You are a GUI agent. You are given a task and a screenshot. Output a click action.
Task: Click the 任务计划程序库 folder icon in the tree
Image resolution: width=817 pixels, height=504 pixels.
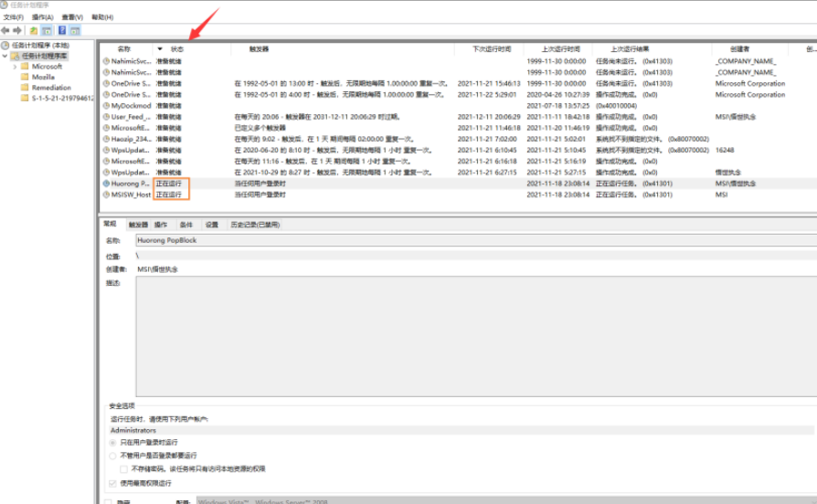(x=16, y=56)
